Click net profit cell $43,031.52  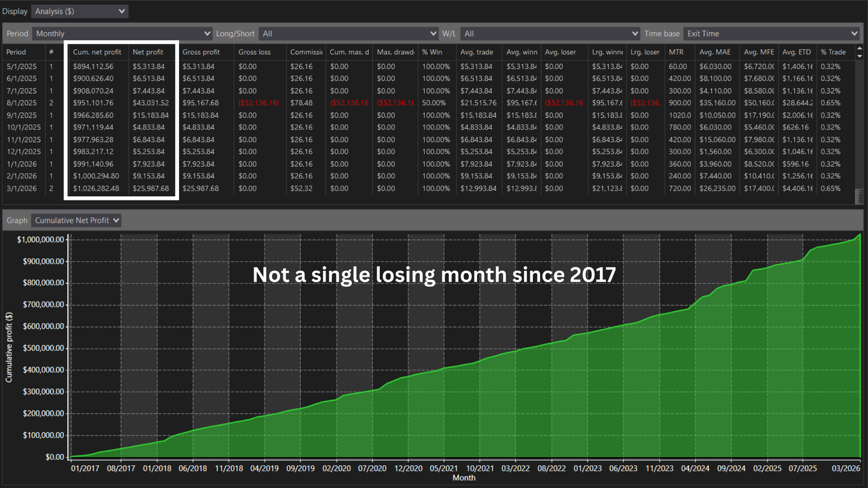click(x=151, y=103)
